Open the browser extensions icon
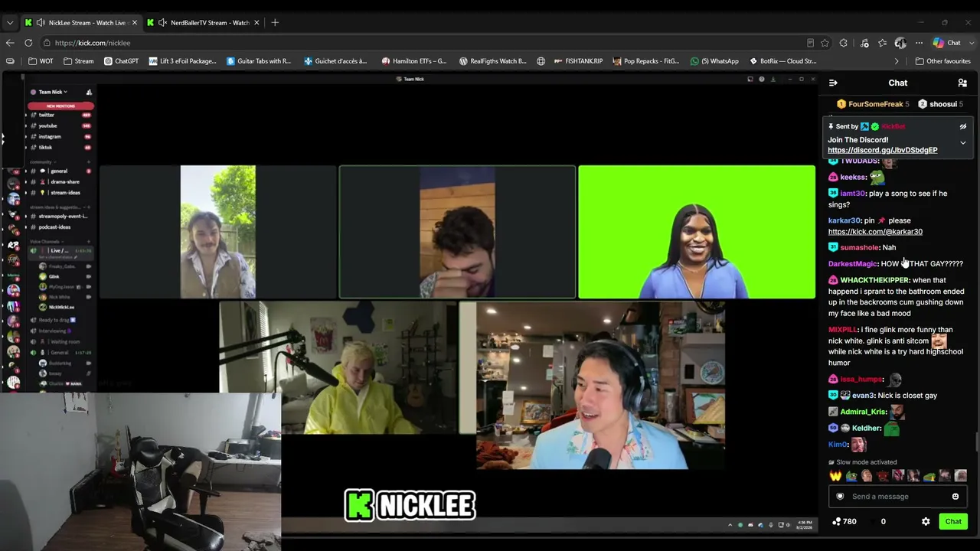Screen dimensions: 980x551 (x=843, y=43)
